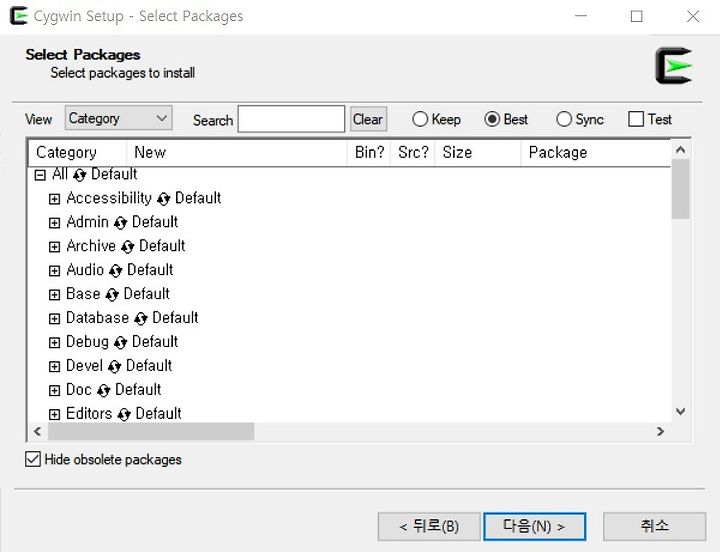Expand the Database category

point(54,318)
